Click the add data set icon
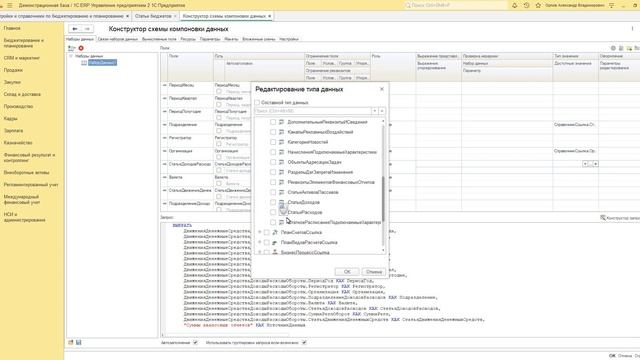Viewport: 640px width, 360px height. tap(71, 48)
